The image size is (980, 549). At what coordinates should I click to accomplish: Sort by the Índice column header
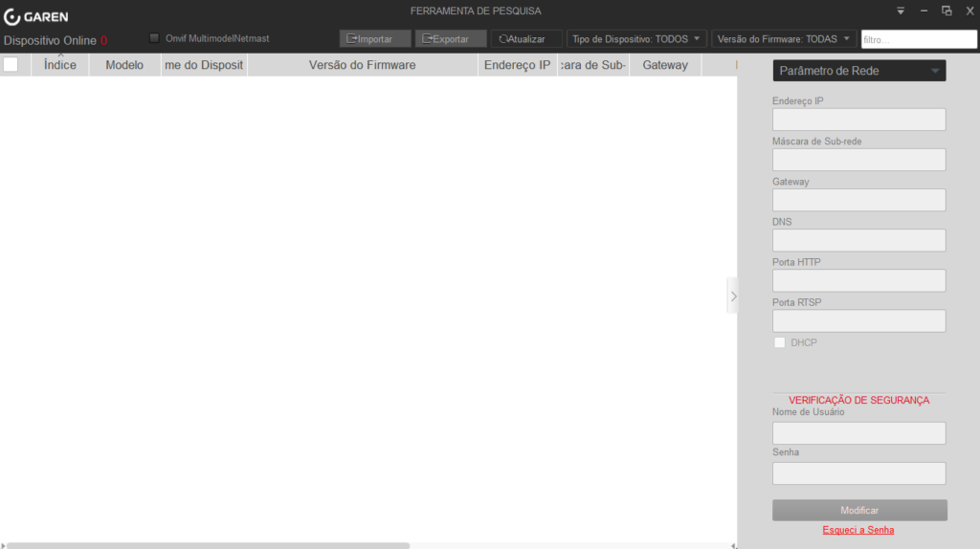(x=60, y=65)
